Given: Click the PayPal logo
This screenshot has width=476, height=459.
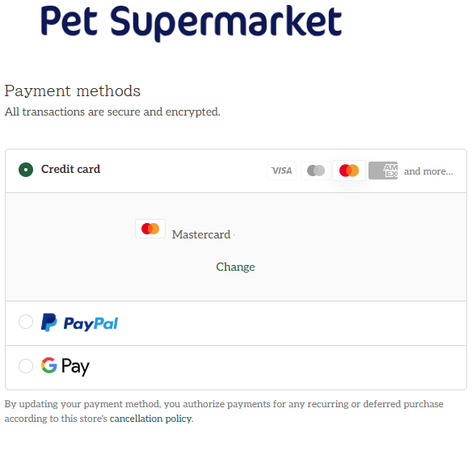Looking at the screenshot, I should [79, 322].
